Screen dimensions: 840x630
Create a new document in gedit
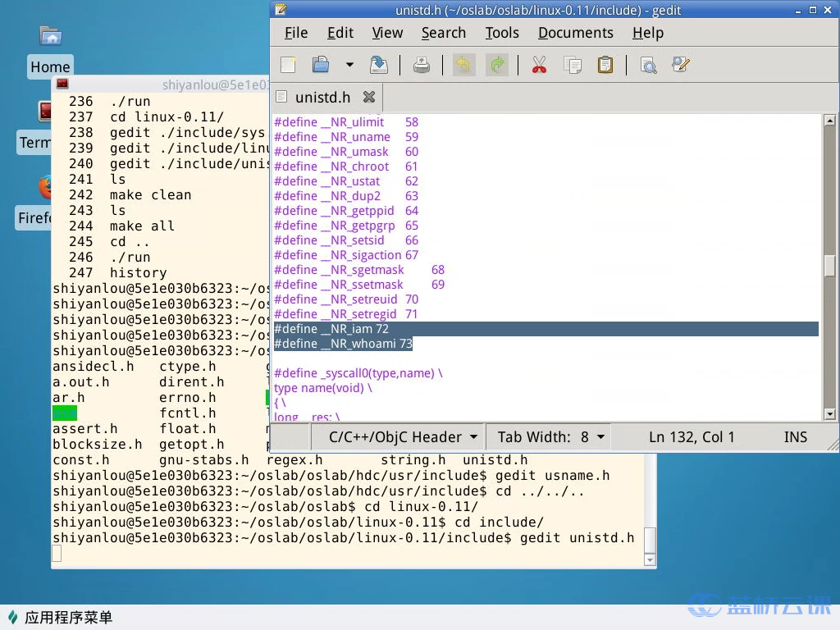coord(288,65)
